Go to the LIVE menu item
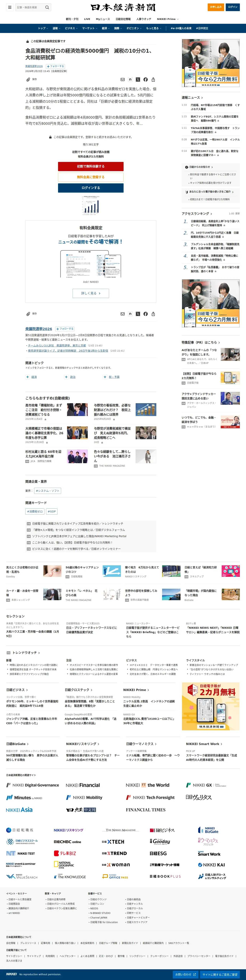This screenshot has height=980, width=246. click(87, 19)
